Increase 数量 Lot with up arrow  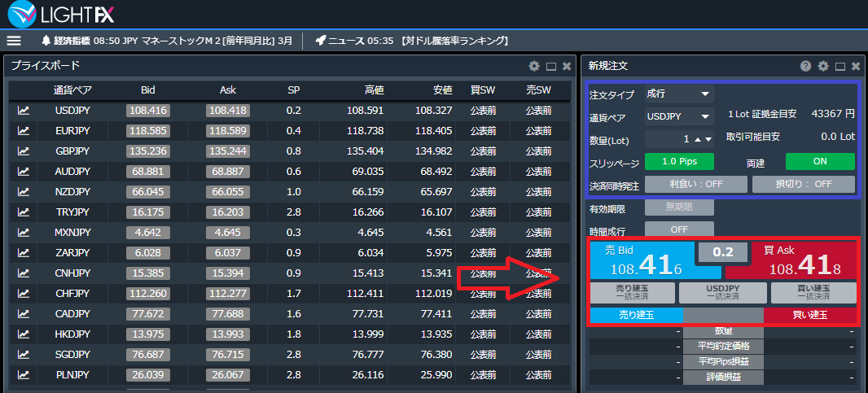(699, 139)
